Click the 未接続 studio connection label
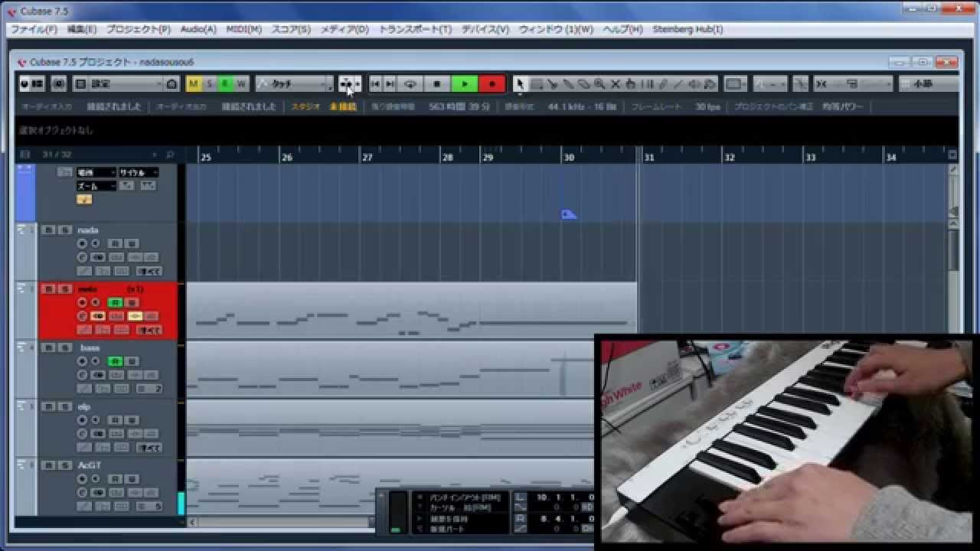980x551 pixels. click(x=343, y=107)
